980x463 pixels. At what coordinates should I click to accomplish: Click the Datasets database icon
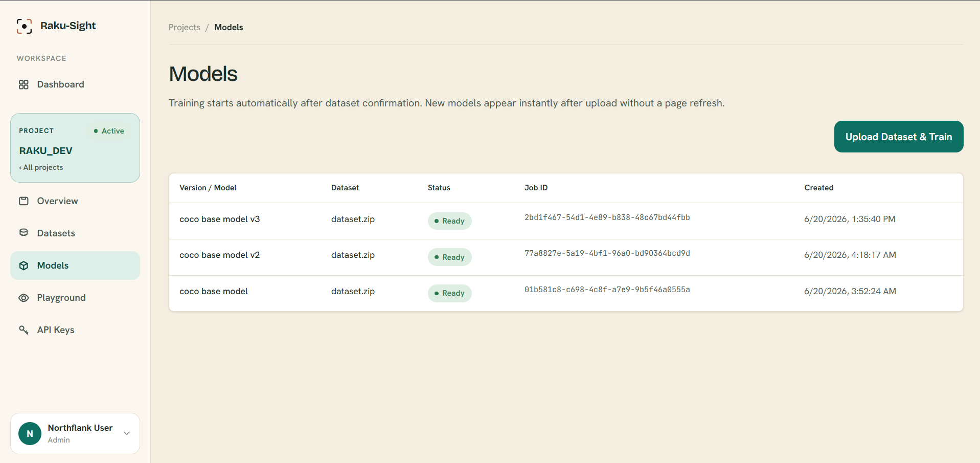point(24,233)
